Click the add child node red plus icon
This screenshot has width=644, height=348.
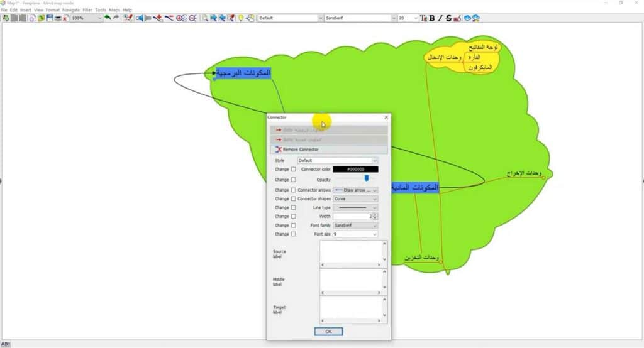point(158,18)
